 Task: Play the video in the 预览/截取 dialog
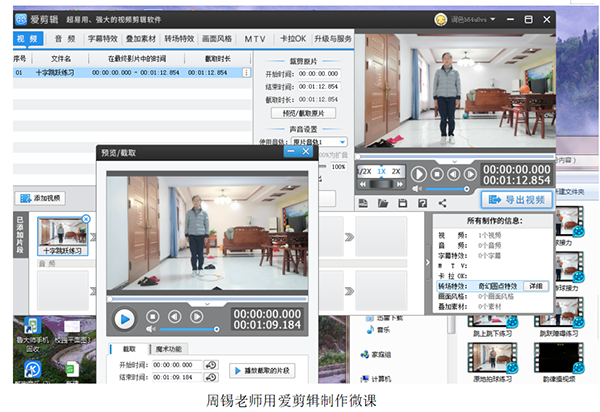(124, 319)
